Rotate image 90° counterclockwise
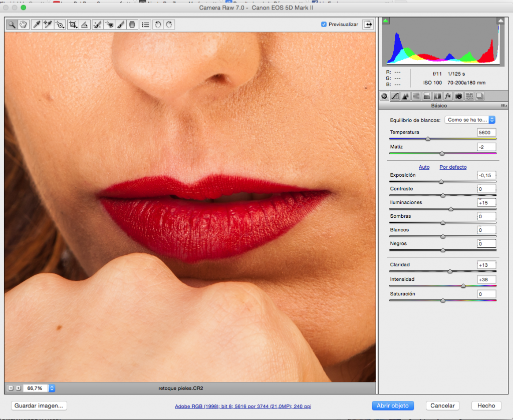The width and height of the screenshot is (513, 420). click(x=158, y=24)
